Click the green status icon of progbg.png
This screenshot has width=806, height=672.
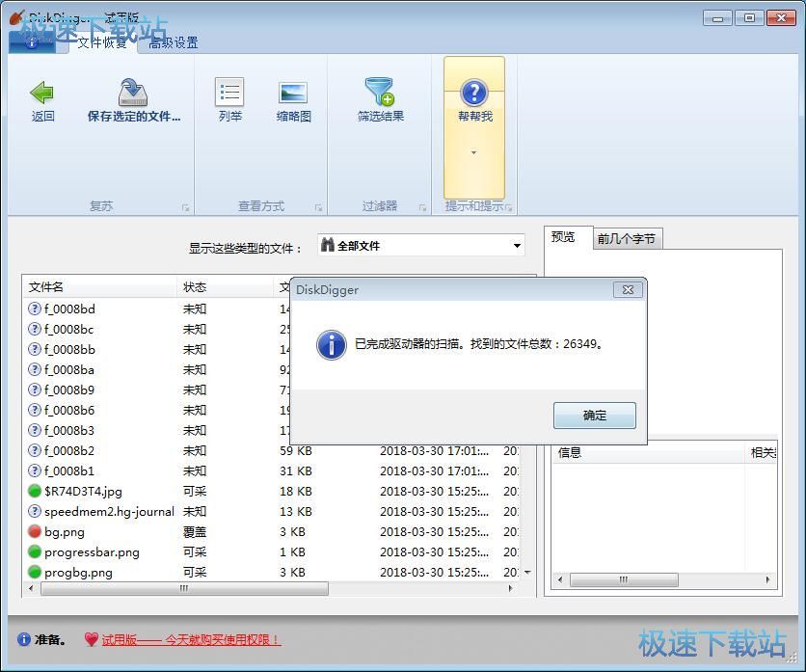(x=35, y=572)
